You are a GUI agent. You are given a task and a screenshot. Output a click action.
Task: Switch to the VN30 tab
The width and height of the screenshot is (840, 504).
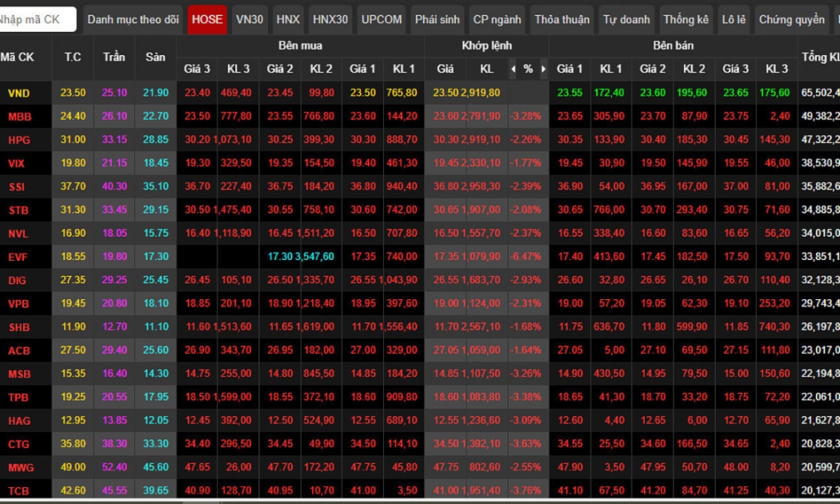(x=250, y=19)
